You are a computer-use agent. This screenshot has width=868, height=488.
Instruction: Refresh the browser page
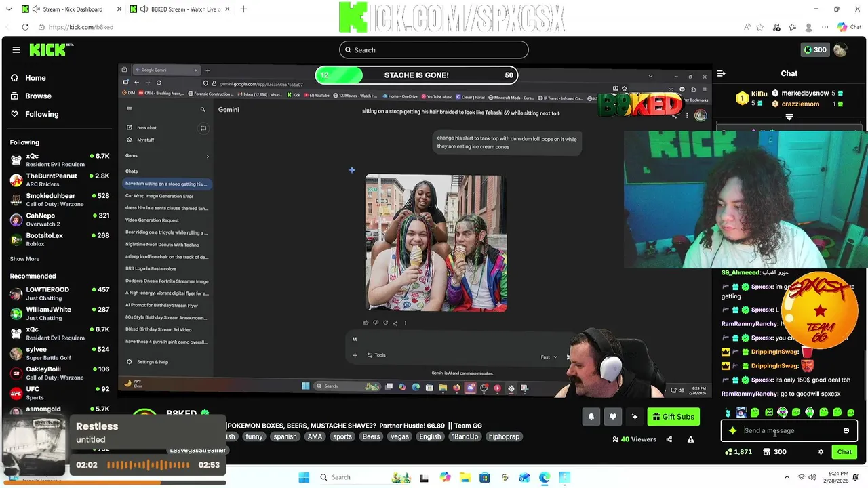pyautogui.click(x=25, y=27)
